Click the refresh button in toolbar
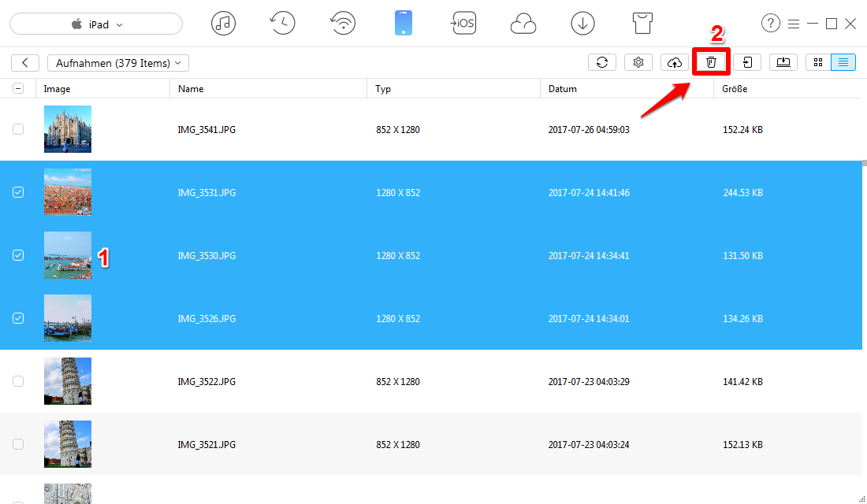The width and height of the screenshot is (867, 504). click(602, 62)
